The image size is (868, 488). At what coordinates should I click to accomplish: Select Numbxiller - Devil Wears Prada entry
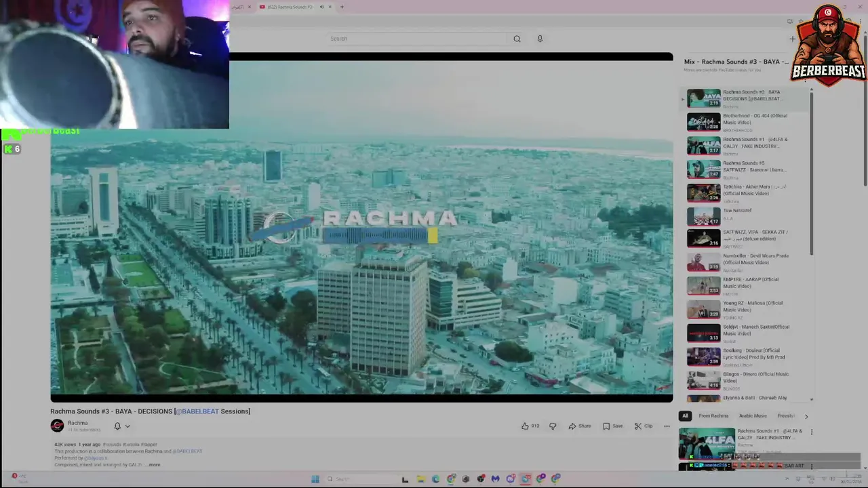click(746, 262)
